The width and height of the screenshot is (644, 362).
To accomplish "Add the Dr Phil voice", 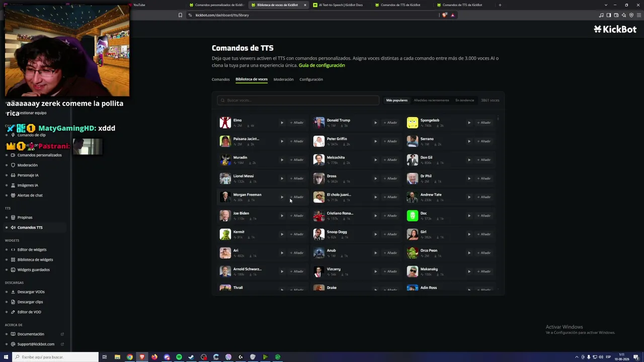I will [484, 178].
